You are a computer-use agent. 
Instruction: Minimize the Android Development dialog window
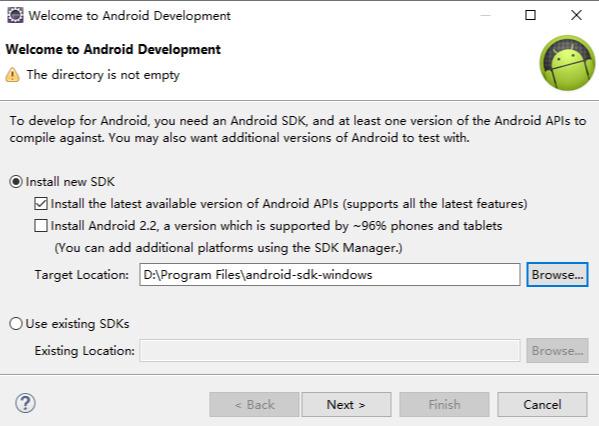tap(485, 15)
